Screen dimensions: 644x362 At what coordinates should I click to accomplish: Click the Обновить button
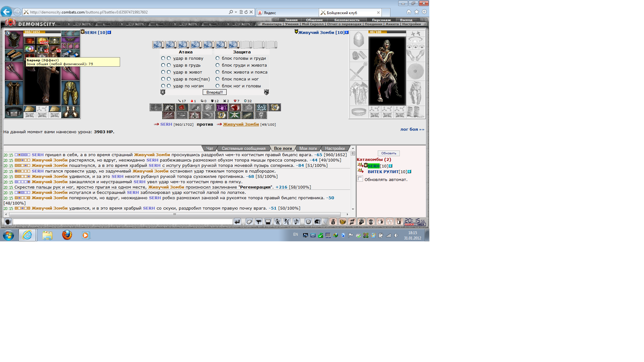point(388,153)
